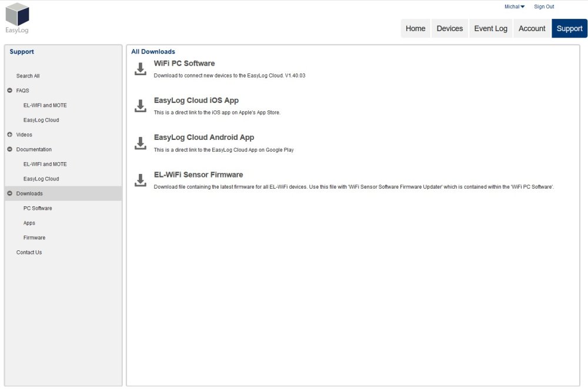Image resolution: width=588 pixels, height=389 pixels.
Task: Switch to the Home tab
Action: point(415,28)
